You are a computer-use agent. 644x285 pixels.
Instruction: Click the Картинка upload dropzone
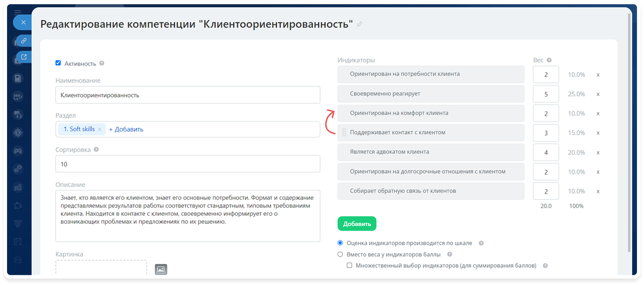[x=101, y=267]
